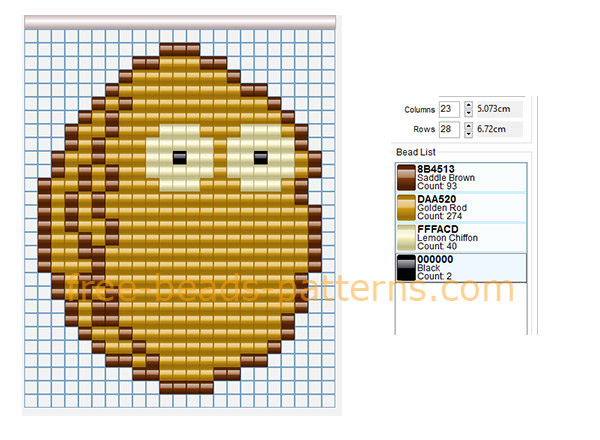Increase Rows with the up stepper arrow
The image size is (600, 440).
(468, 125)
